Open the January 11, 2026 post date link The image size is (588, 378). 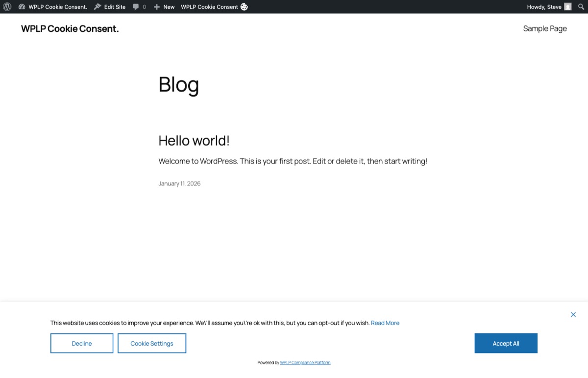[179, 183]
